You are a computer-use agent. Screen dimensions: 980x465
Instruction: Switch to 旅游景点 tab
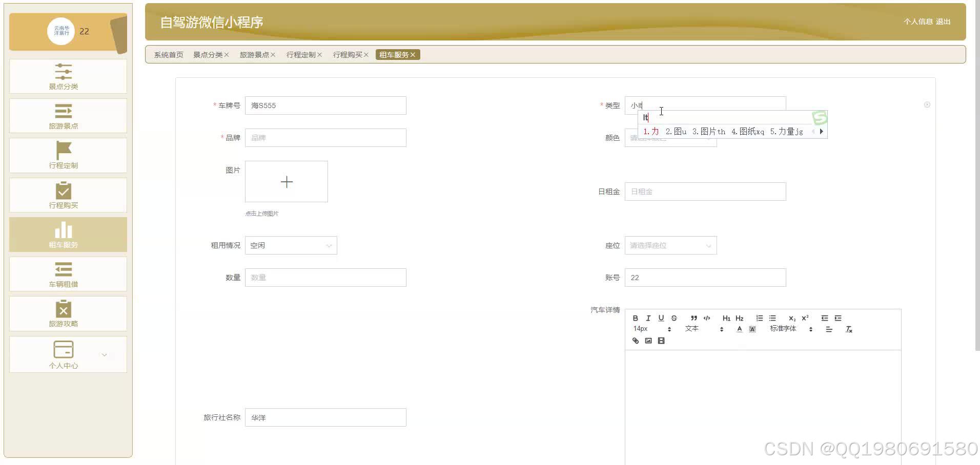(x=254, y=55)
